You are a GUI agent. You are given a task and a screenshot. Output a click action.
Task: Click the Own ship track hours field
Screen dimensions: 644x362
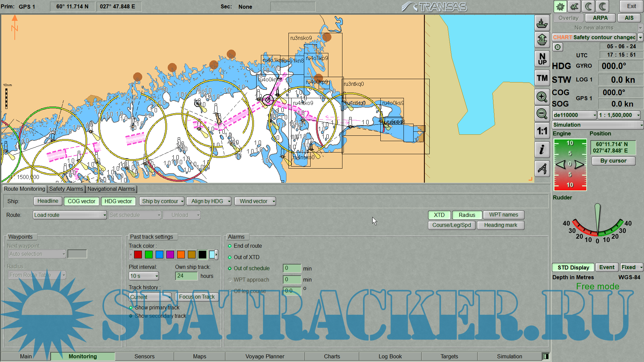pyautogui.click(x=186, y=276)
